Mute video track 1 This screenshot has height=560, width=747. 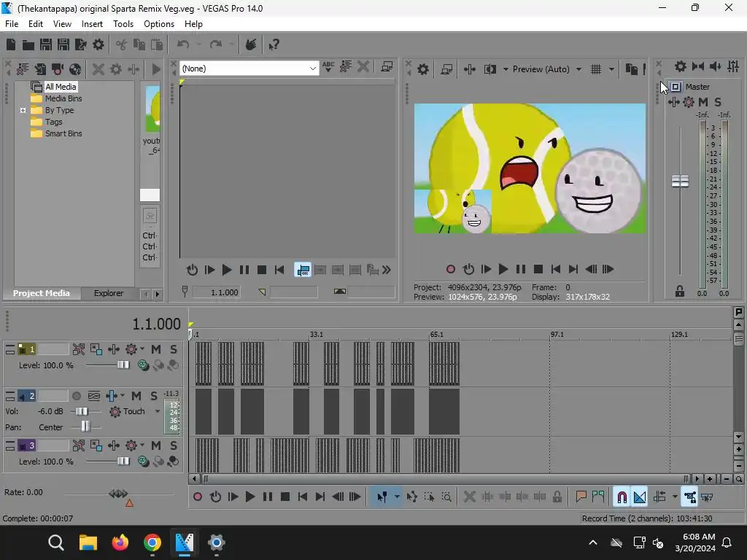(x=156, y=349)
